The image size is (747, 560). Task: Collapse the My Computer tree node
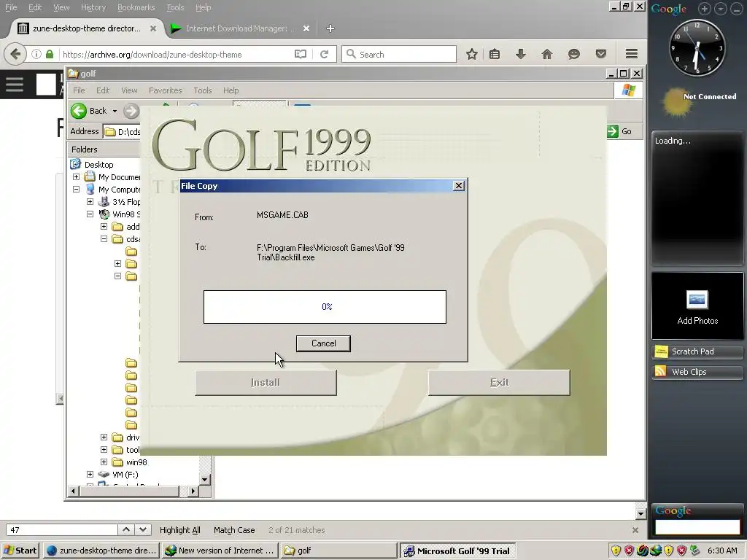pos(76,190)
